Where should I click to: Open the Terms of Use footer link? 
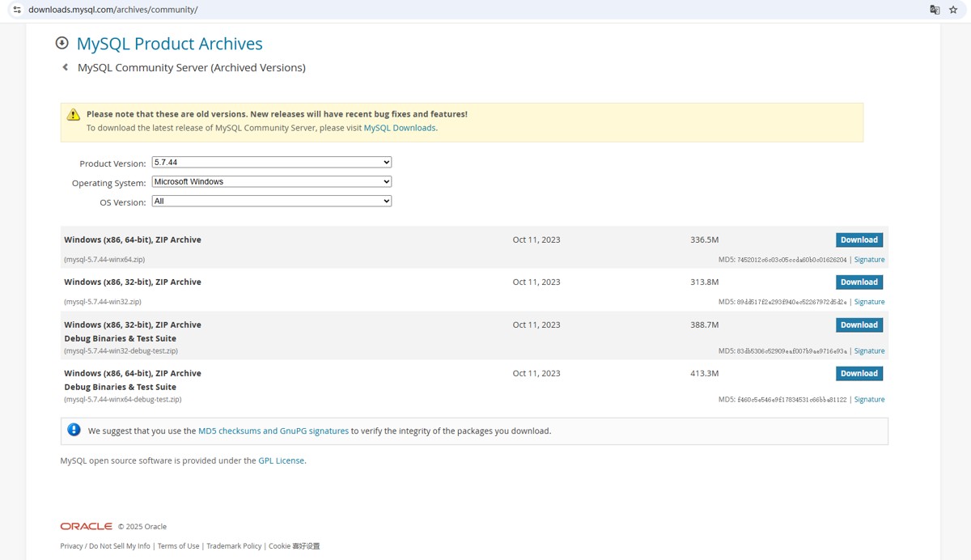click(178, 546)
